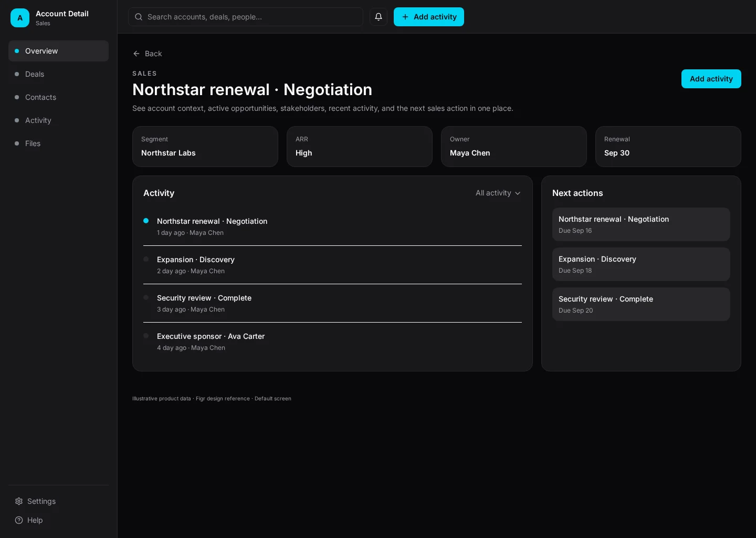Go Back to the previous page

pyautogui.click(x=148, y=54)
